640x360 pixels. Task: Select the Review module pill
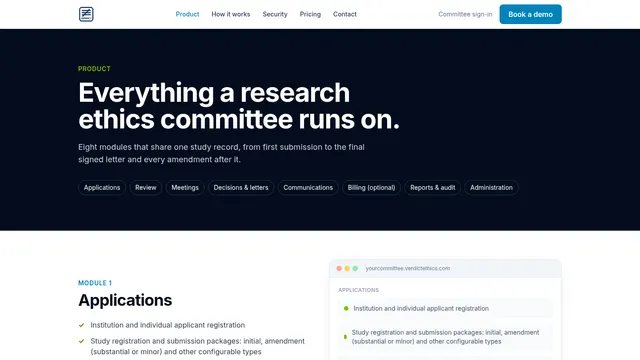pos(146,188)
